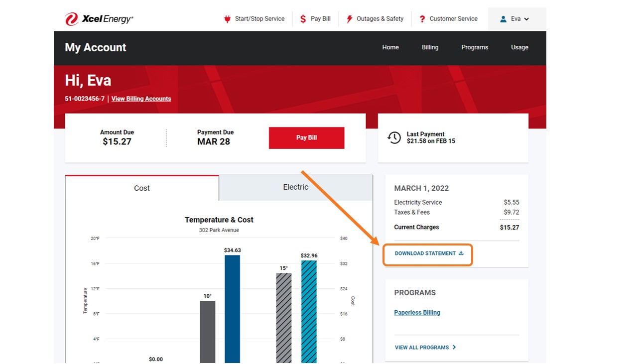Switch to the Electric tab
Viewport: 636px width, 364px height.
[x=295, y=187]
